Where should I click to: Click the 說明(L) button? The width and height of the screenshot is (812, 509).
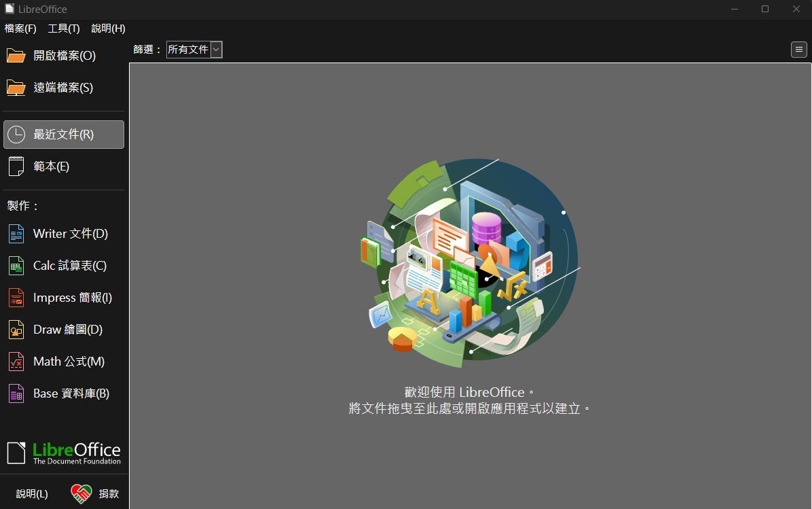click(32, 494)
